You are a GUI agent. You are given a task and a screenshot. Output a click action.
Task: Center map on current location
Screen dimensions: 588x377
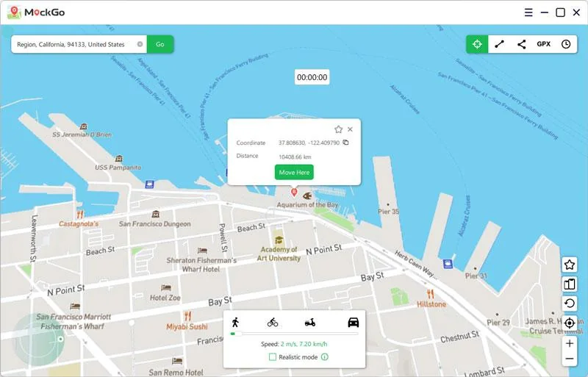click(570, 323)
